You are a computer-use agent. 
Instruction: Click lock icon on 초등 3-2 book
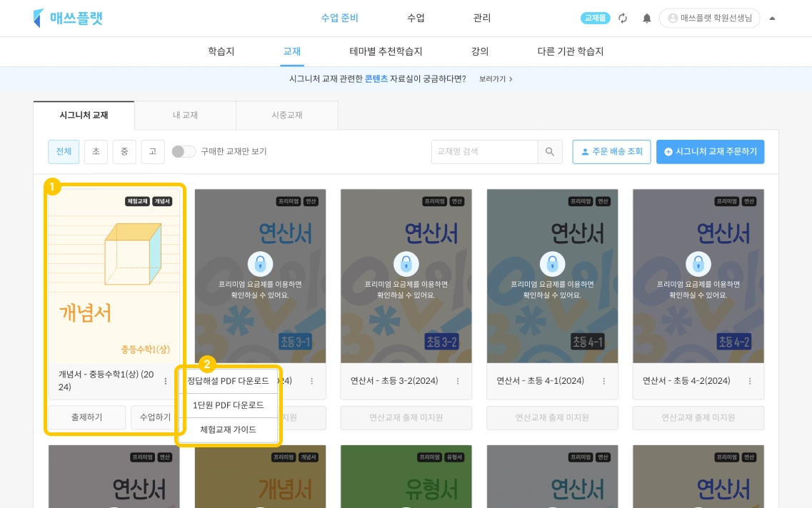[406, 265]
